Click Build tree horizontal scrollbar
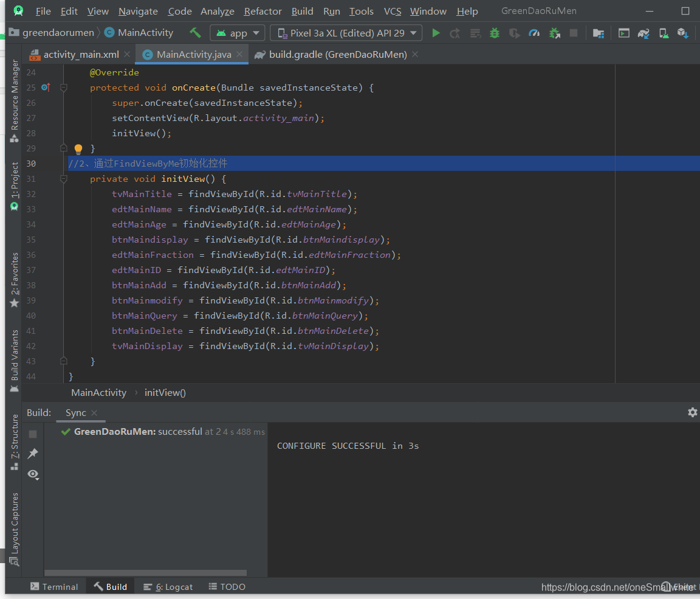 pyautogui.click(x=146, y=573)
